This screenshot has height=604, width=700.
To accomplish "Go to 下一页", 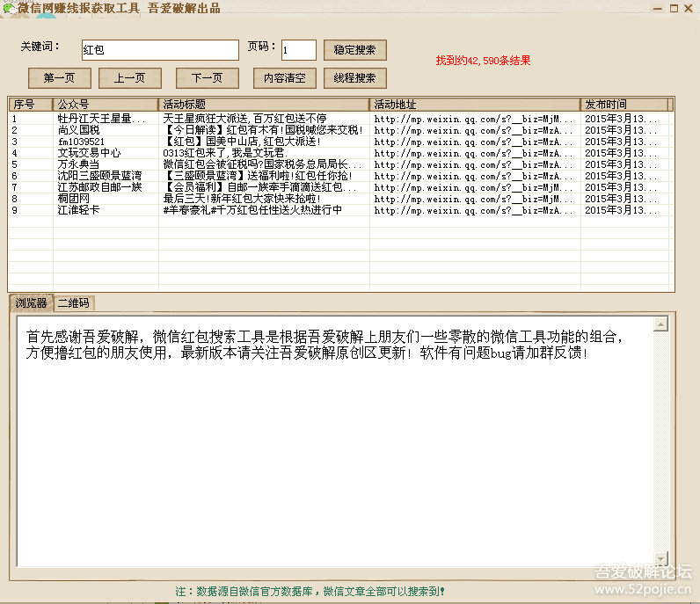I will (x=208, y=78).
